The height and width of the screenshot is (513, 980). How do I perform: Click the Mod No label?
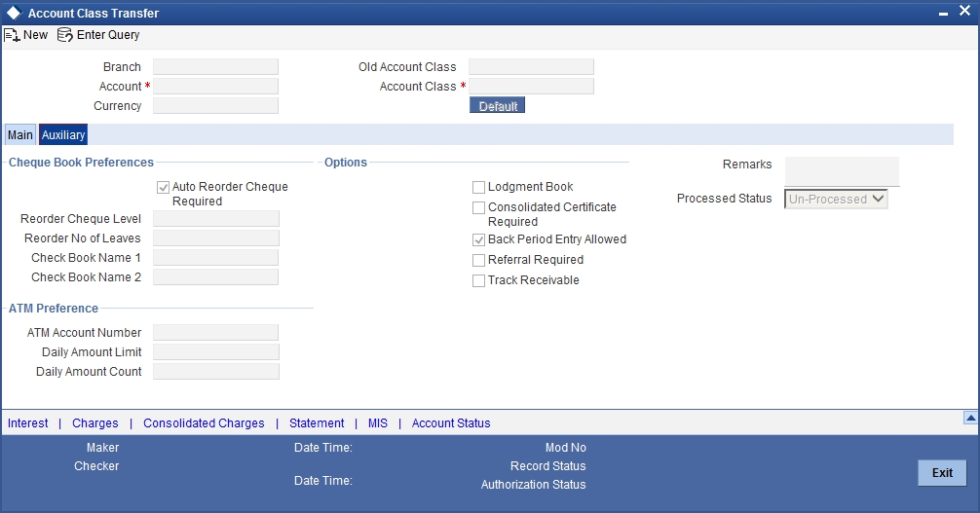click(x=566, y=448)
